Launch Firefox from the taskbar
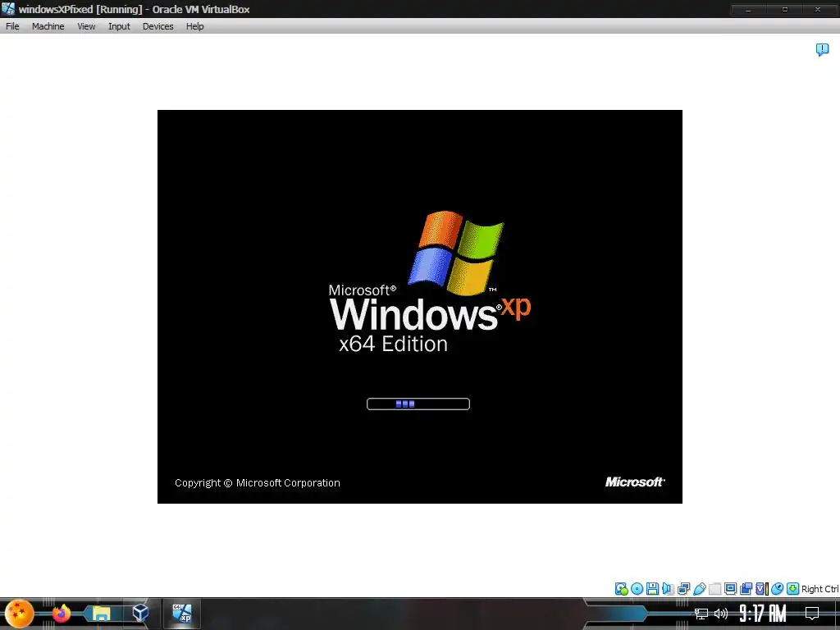The width and height of the screenshot is (840, 630). click(61, 614)
